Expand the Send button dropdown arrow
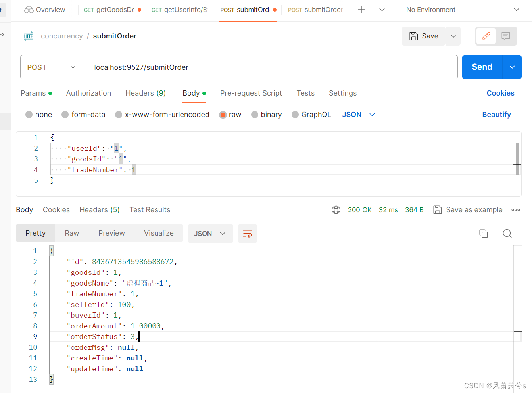This screenshot has height=393, width=532. click(512, 67)
